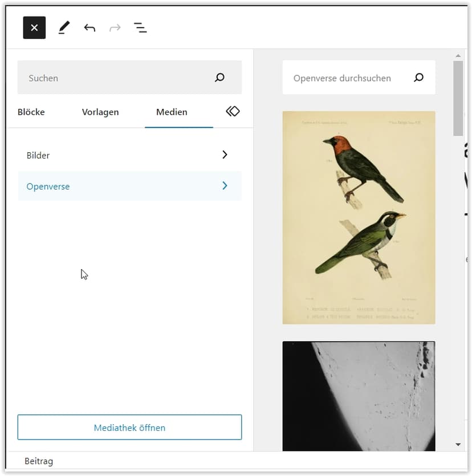Insert the black-and-white moon surface image
Image resolution: width=472 pixels, height=476 pixels.
tap(359, 396)
